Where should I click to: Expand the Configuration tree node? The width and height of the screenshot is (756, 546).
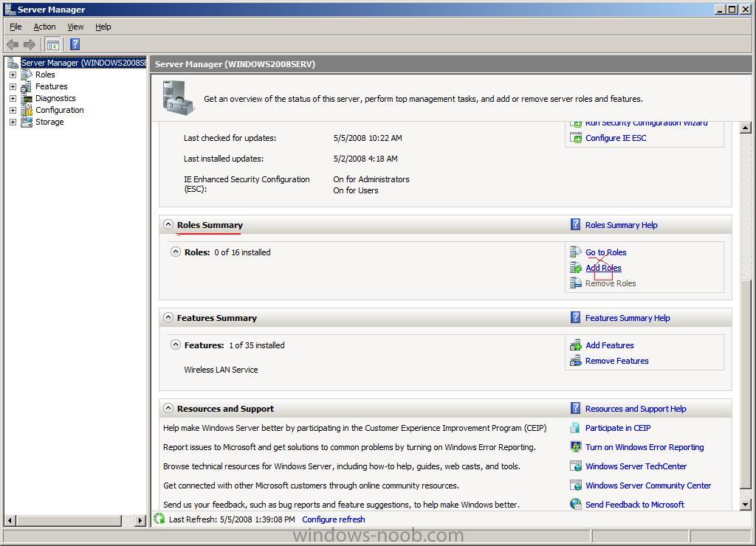pyautogui.click(x=13, y=111)
